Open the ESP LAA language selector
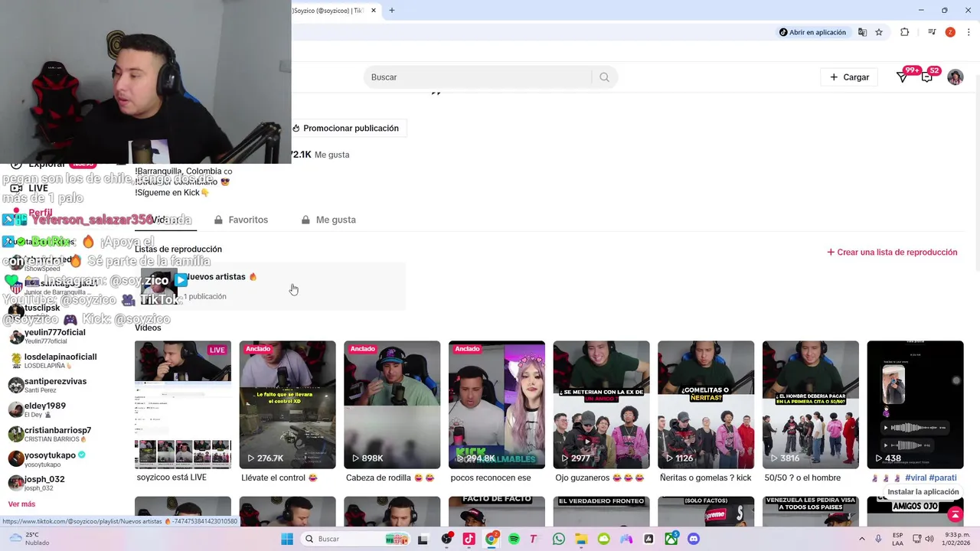The width and height of the screenshot is (980, 551). (x=897, y=539)
